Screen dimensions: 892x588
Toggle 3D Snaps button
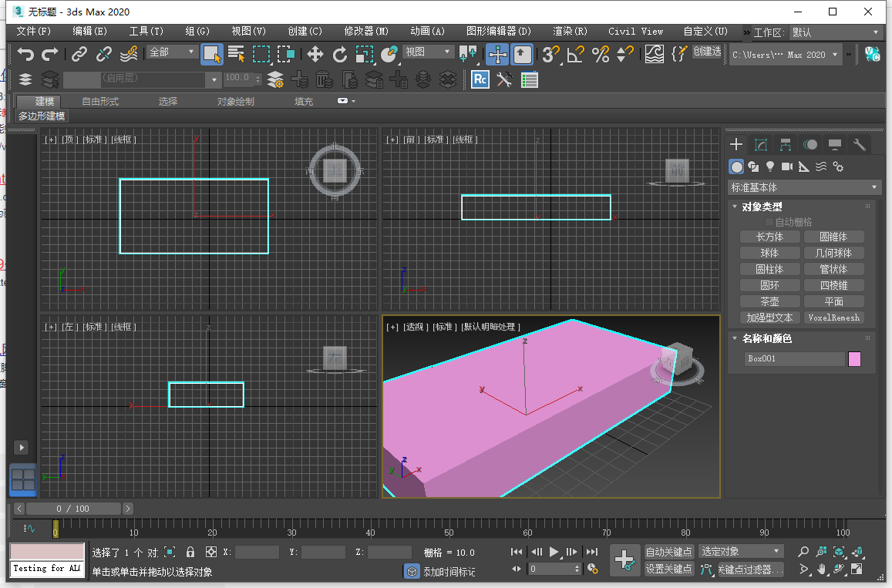point(550,54)
